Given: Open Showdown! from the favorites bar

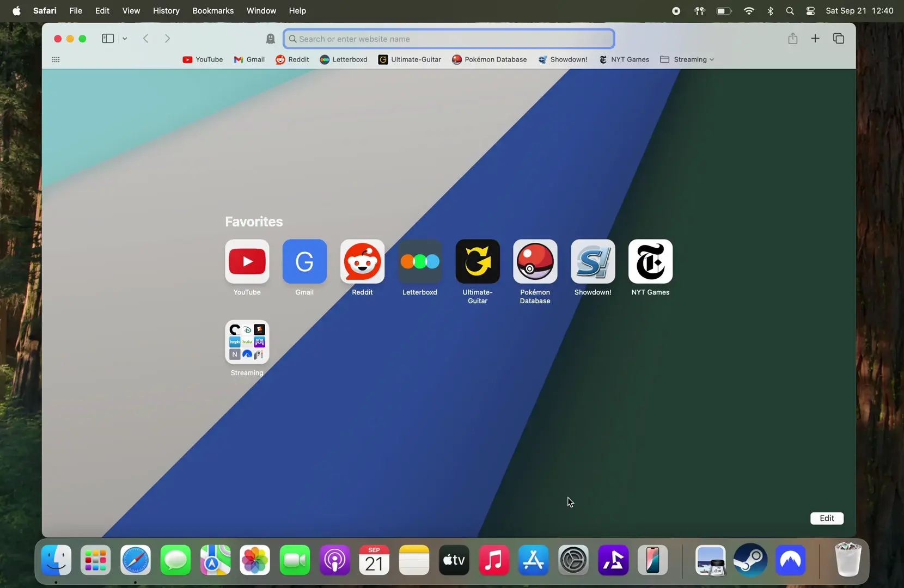Looking at the screenshot, I should 563,60.
